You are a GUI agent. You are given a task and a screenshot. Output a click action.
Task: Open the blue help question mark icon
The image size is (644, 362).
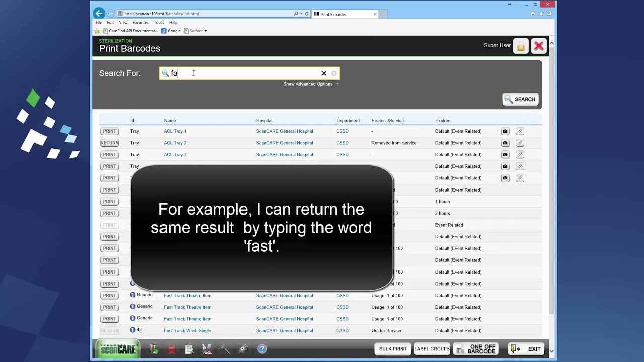click(262, 349)
